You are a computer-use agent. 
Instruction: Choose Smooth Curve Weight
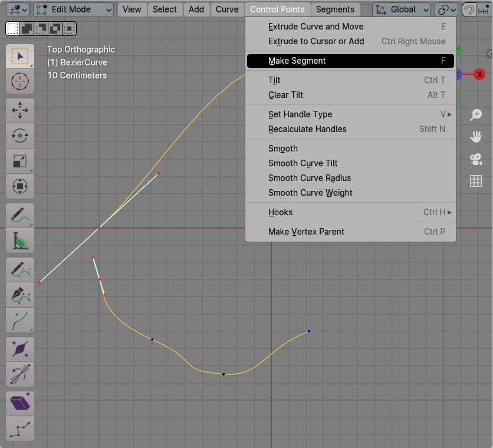click(x=350, y=193)
